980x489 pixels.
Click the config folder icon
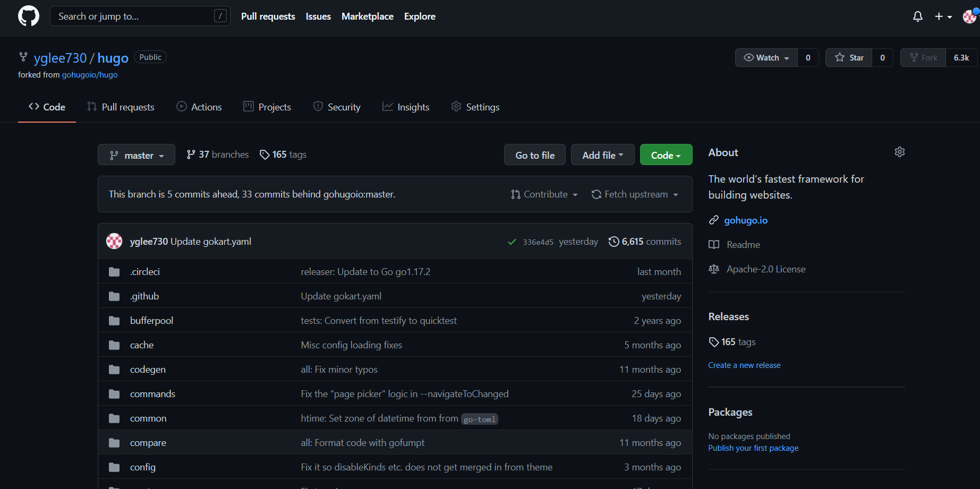114,467
